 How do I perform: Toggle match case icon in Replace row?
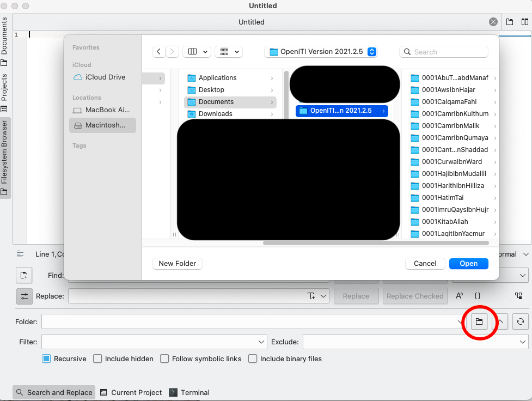point(459,296)
